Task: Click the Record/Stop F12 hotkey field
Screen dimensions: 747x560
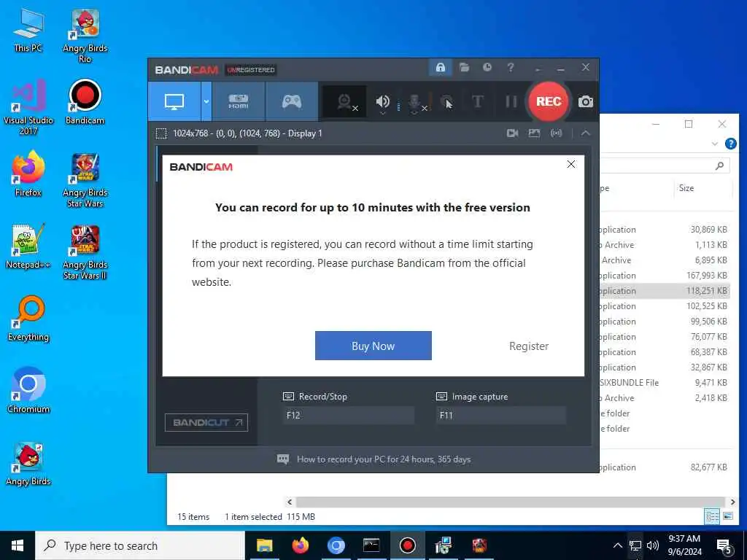Action: click(x=348, y=415)
